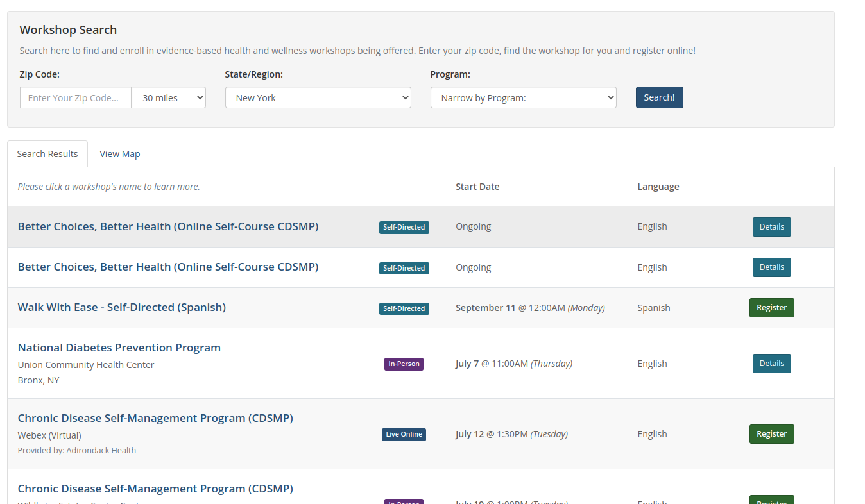This screenshot has height=504, width=865.
Task: Click the Zip Code input field
Action: [75, 97]
